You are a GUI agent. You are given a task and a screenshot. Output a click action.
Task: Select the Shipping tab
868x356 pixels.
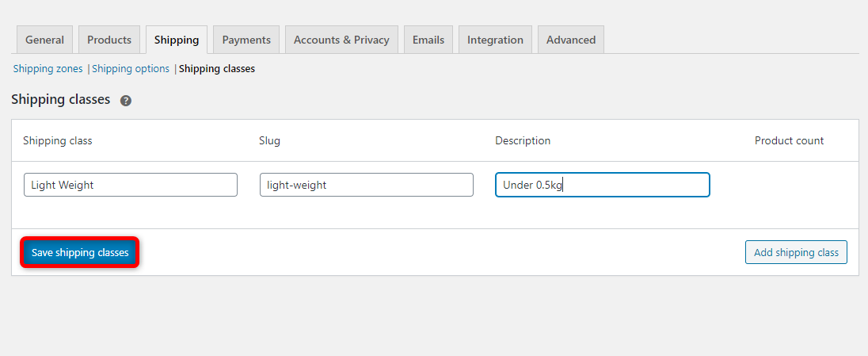click(x=177, y=40)
